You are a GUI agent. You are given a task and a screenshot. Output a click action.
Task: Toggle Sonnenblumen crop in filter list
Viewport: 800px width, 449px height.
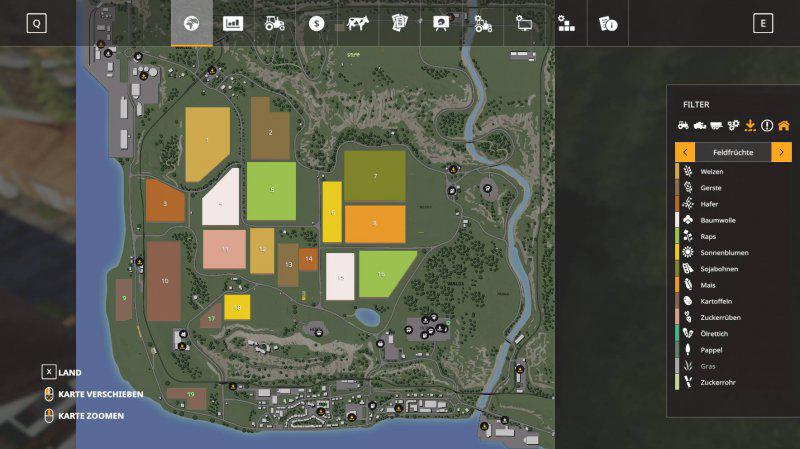coord(723,253)
